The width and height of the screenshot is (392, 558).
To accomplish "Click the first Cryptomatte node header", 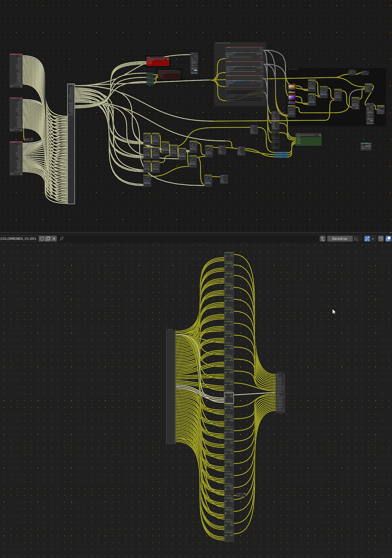I will click(x=244, y=47).
